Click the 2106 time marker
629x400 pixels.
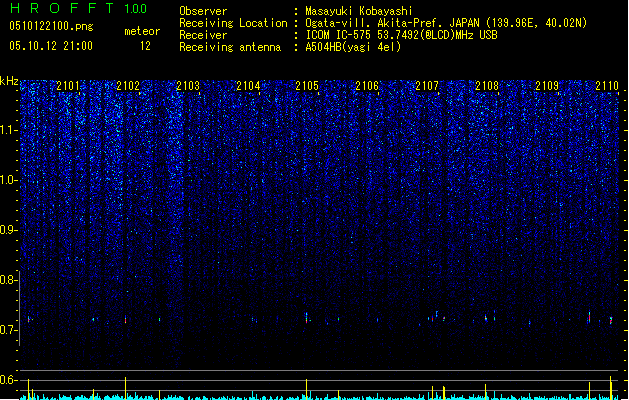pos(367,85)
